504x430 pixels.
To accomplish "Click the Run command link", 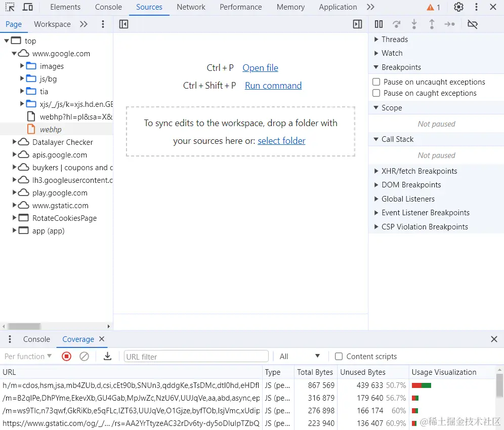I will coord(273,86).
